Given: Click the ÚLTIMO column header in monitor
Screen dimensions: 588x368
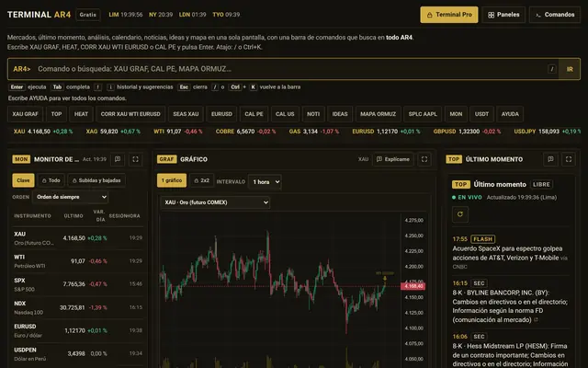Looking at the screenshot, I should click(x=73, y=216).
